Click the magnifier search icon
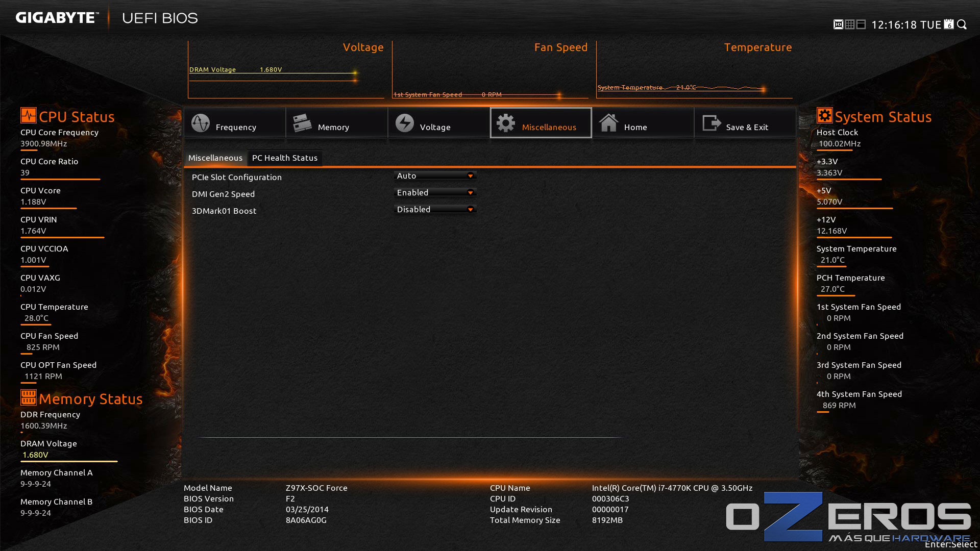 (962, 24)
